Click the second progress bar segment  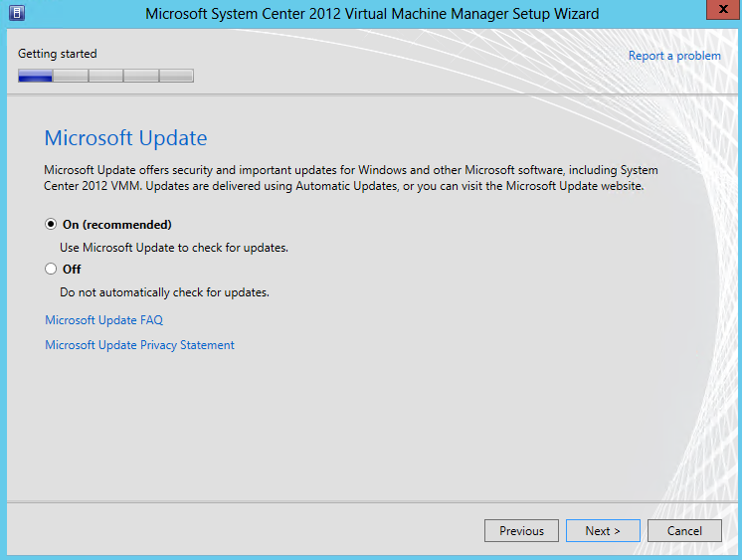click(x=71, y=76)
